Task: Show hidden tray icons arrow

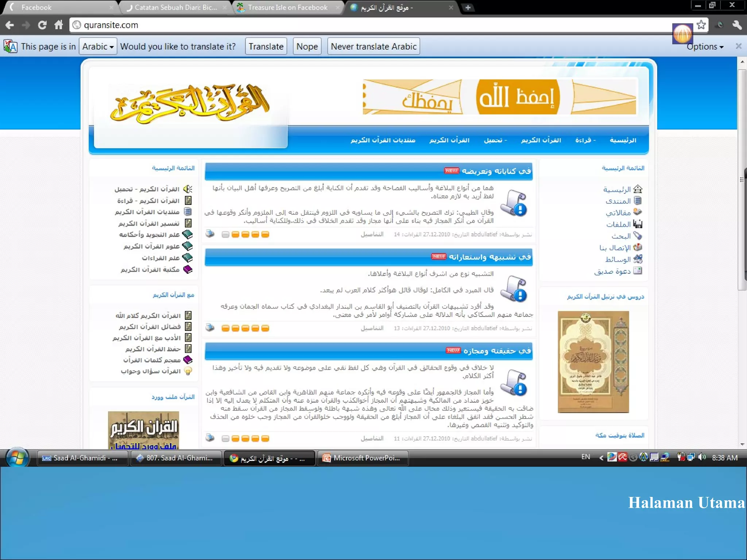Action: point(601,458)
